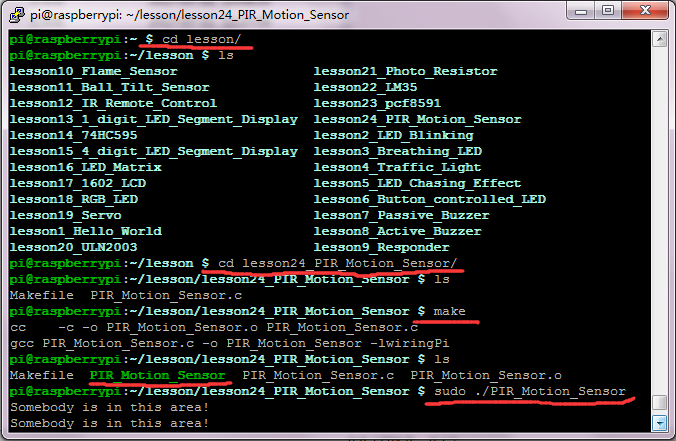The height and width of the screenshot is (441, 676).
Task: Click the scrollbar down arrow
Action: (660, 423)
